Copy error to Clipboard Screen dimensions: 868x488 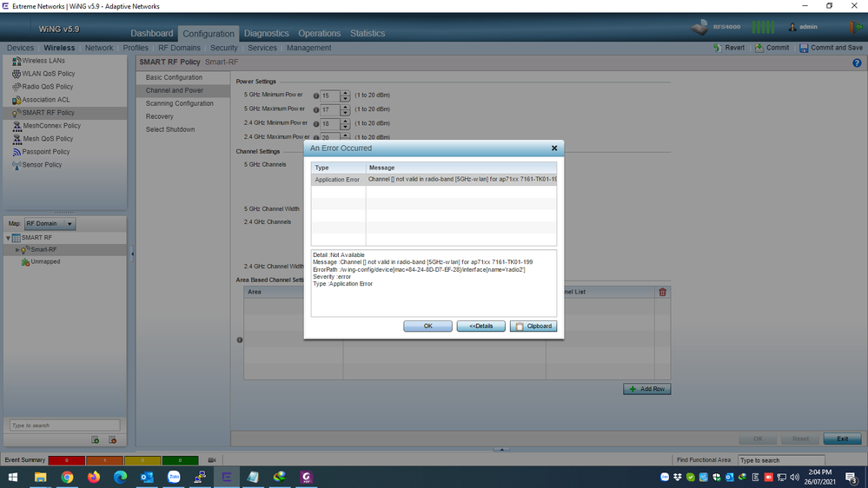pyautogui.click(x=533, y=326)
